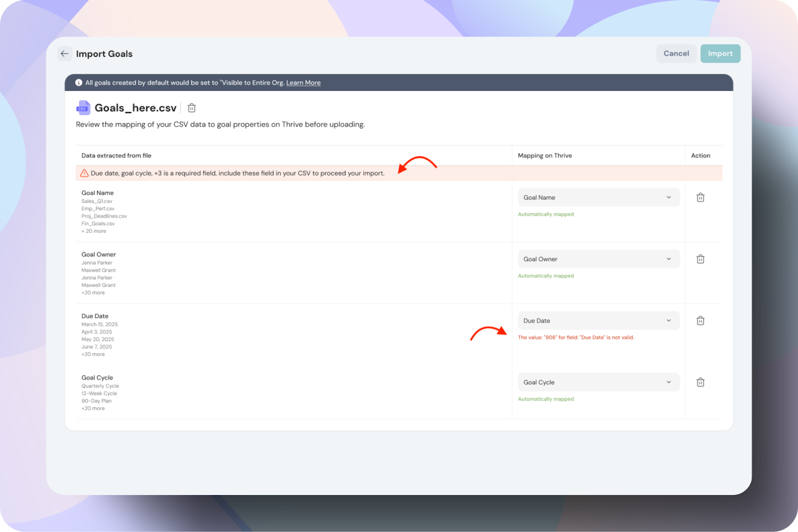Click the Goal Name field label on left
The width and height of the screenshot is (798, 532).
(98, 193)
